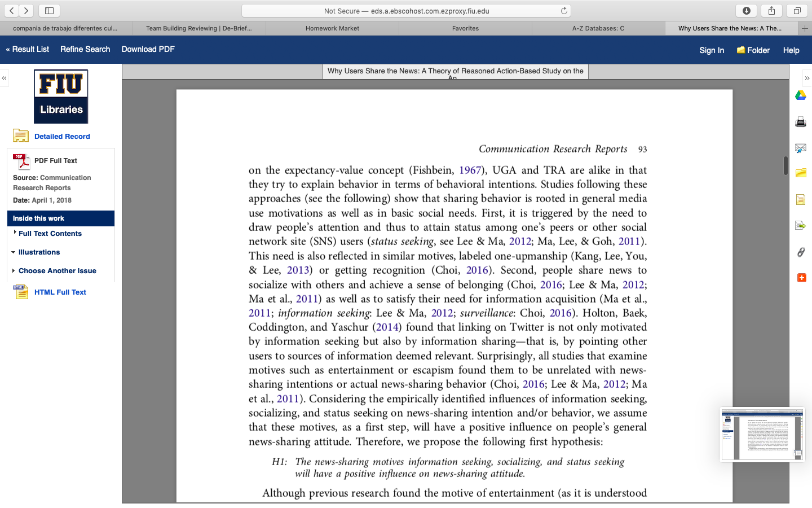The width and height of the screenshot is (812, 508).
Task: Switch to Favorites tab
Action: pos(465,28)
